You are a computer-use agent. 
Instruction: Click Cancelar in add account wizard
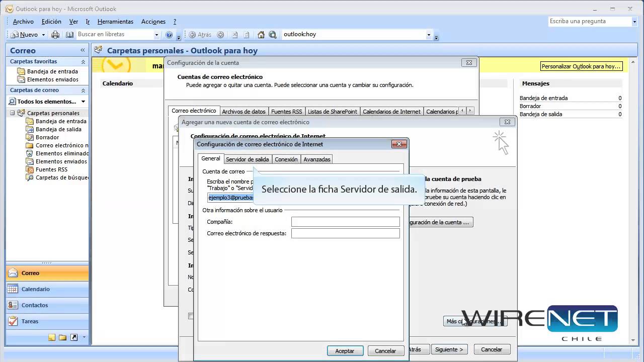tap(492, 349)
